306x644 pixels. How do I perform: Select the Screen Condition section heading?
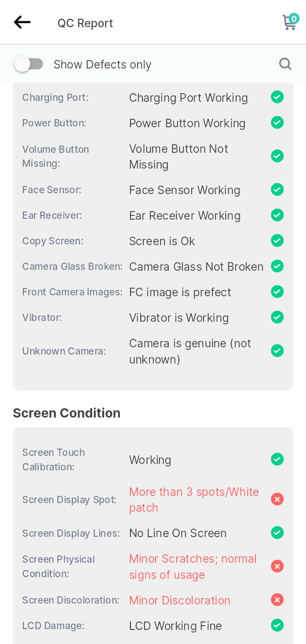pos(67,413)
